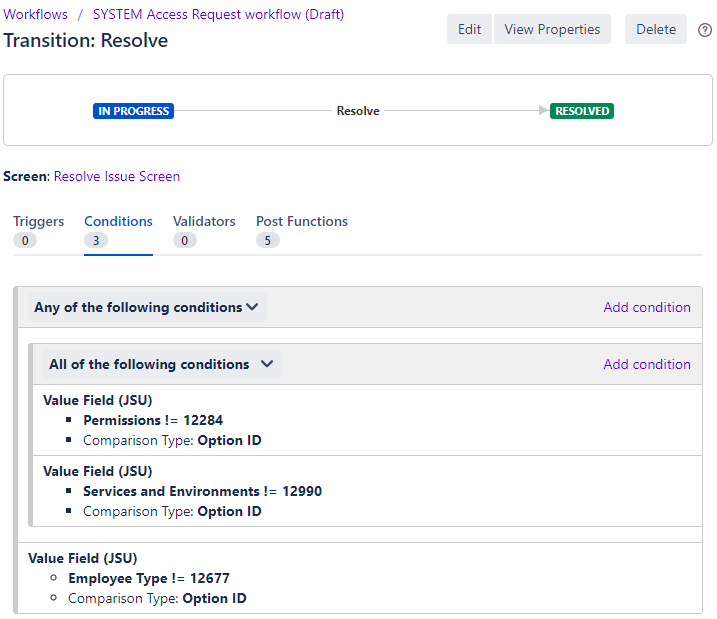This screenshot has width=717, height=619.
Task: Go to Workflows breadcrumb link
Action: 36,15
